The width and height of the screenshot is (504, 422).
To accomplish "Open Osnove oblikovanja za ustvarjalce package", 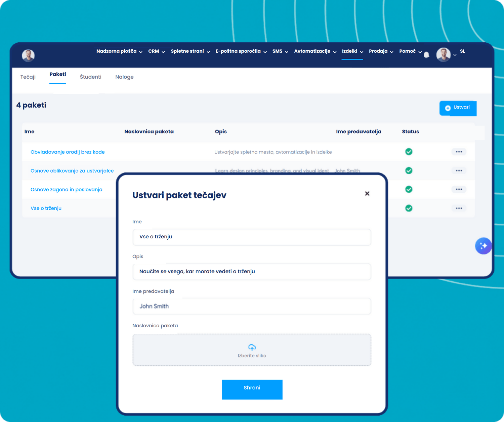I will (72, 171).
